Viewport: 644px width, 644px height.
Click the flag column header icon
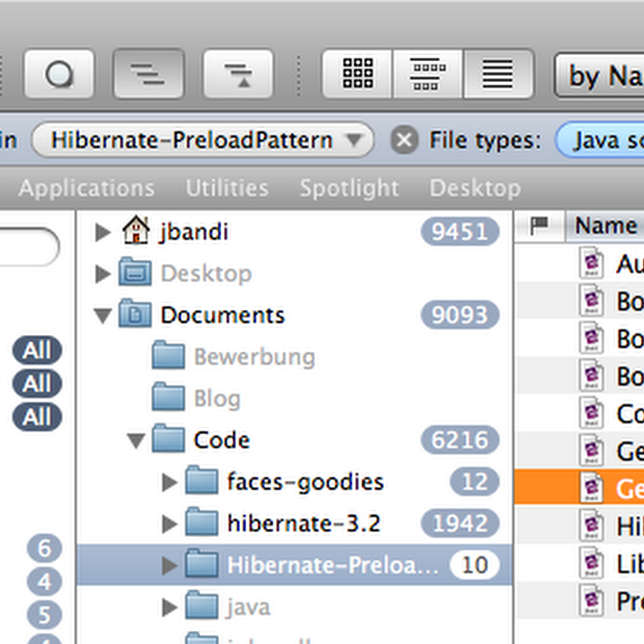[539, 227]
